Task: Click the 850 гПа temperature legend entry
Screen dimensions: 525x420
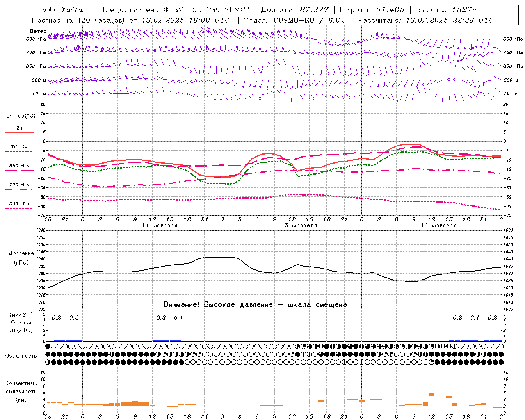Action: tap(19, 166)
